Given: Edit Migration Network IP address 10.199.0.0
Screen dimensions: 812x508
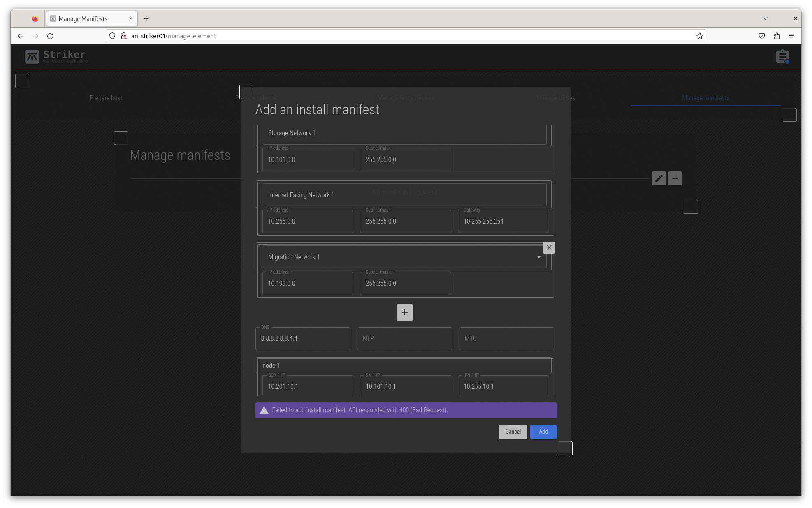Looking at the screenshot, I should click(308, 284).
